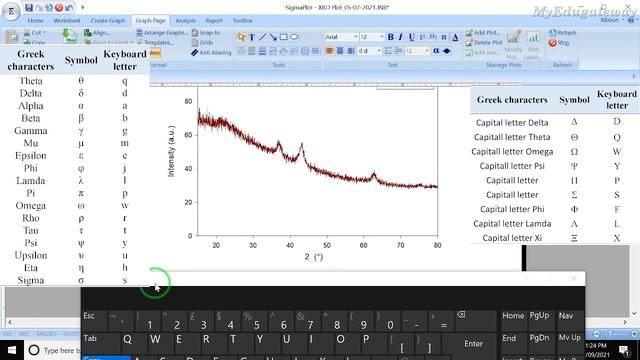
Task: Select the Line drawing tool
Action: [262, 37]
